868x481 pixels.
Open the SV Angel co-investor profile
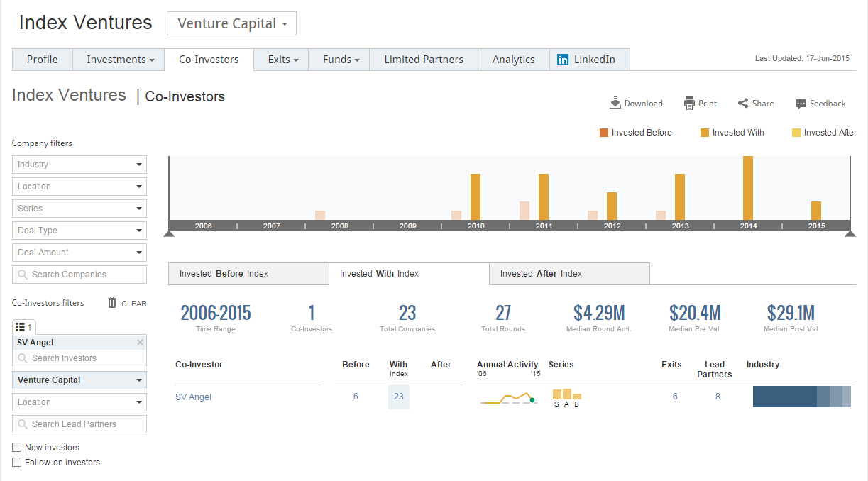192,397
